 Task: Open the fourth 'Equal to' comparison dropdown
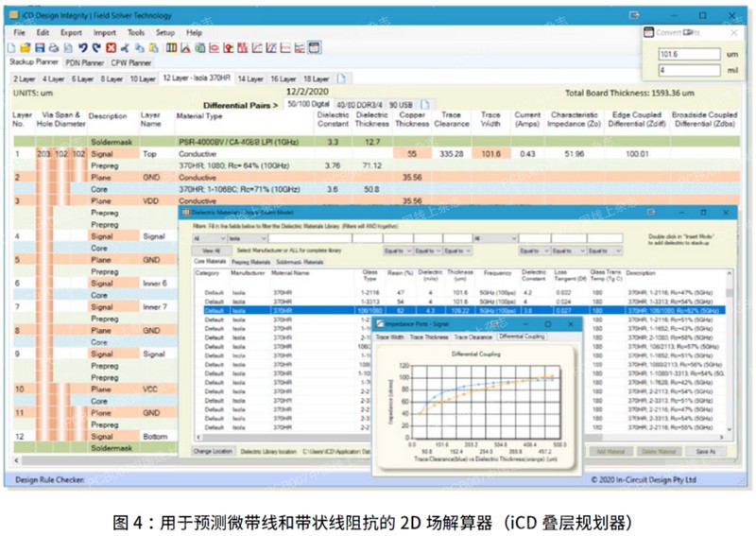point(534,251)
